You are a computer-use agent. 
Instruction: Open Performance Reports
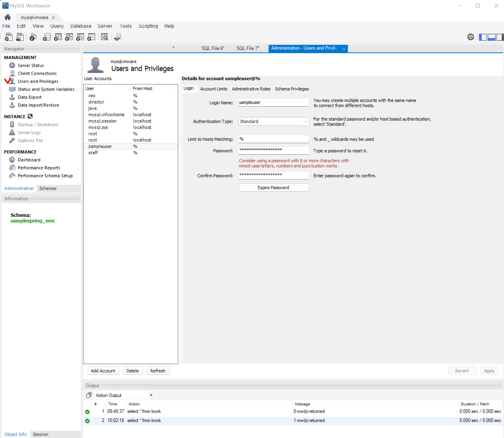click(39, 168)
